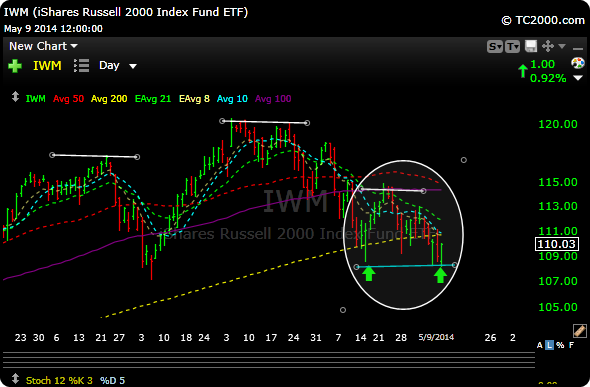Click the floppy disk save icon
590x387 pixels.
click(531, 46)
